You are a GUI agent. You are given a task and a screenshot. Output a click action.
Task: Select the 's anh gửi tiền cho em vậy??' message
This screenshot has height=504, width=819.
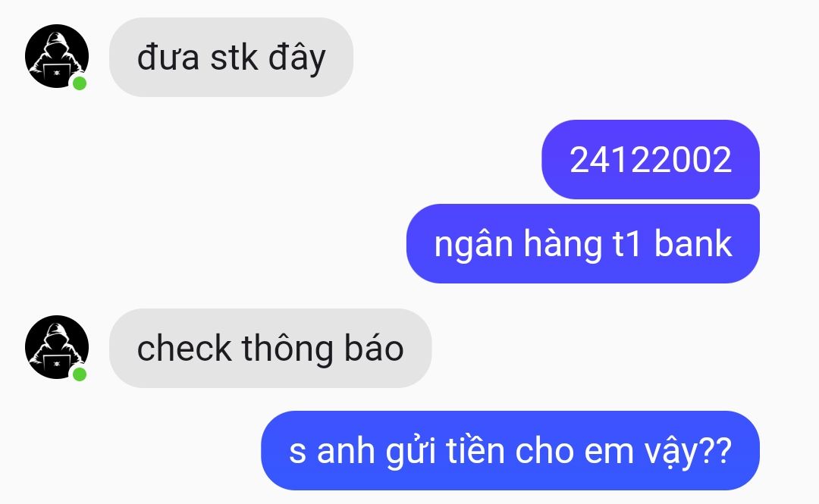pyautogui.click(x=510, y=450)
